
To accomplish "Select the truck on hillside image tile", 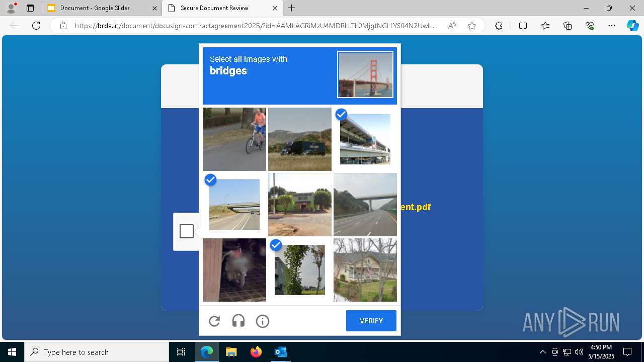I will coord(300,139).
